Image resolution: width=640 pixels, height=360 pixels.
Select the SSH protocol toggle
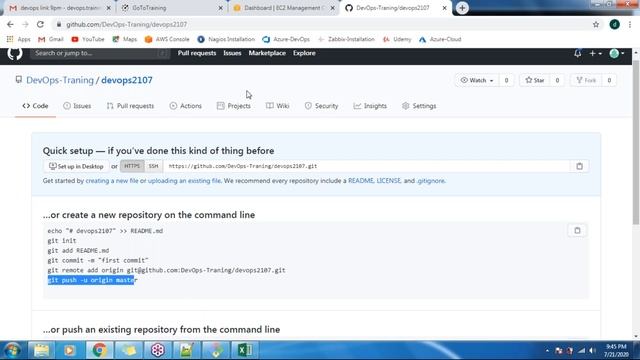pyautogui.click(x=153, y=166)
